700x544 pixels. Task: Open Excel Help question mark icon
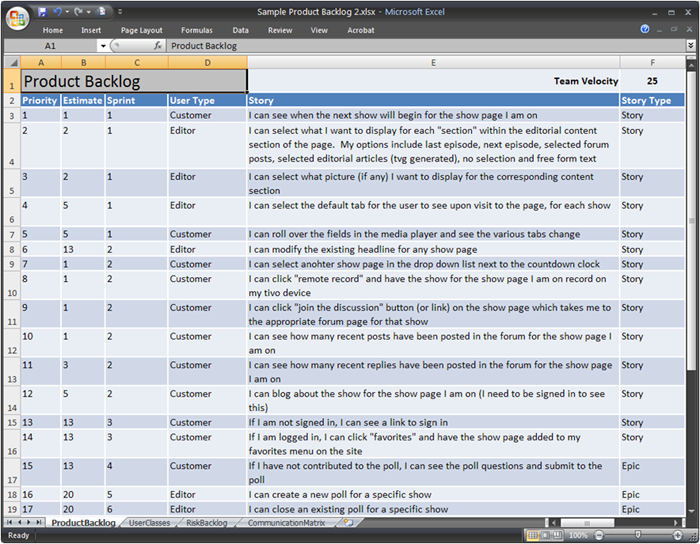point(646,30)
